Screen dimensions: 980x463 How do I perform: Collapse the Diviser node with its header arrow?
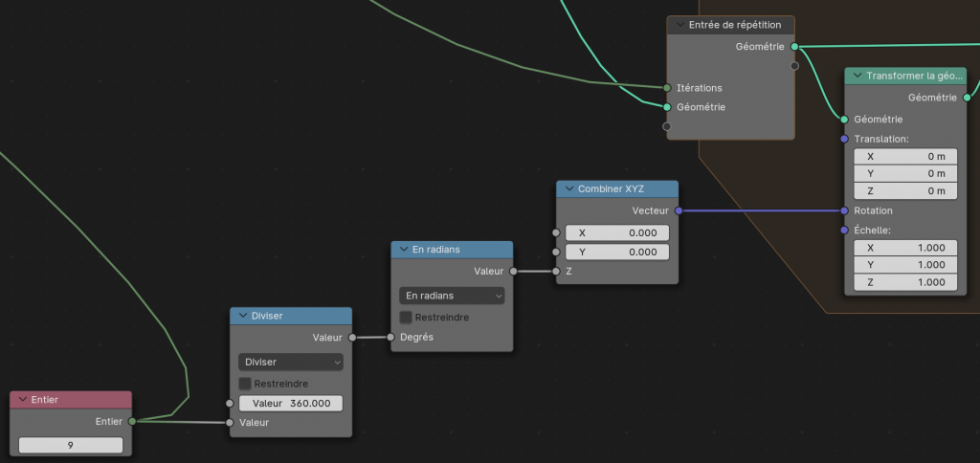[241, 316]
